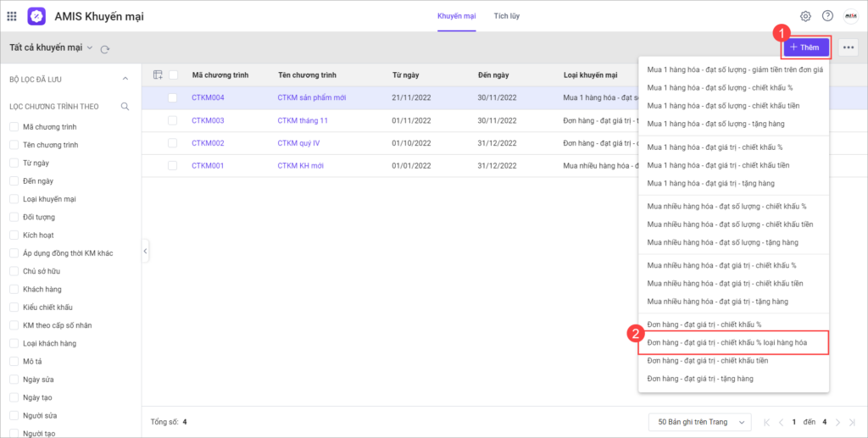Click the search icon in filter panel
This screenshot has height=438, width=868.
(x=125, y=107)
